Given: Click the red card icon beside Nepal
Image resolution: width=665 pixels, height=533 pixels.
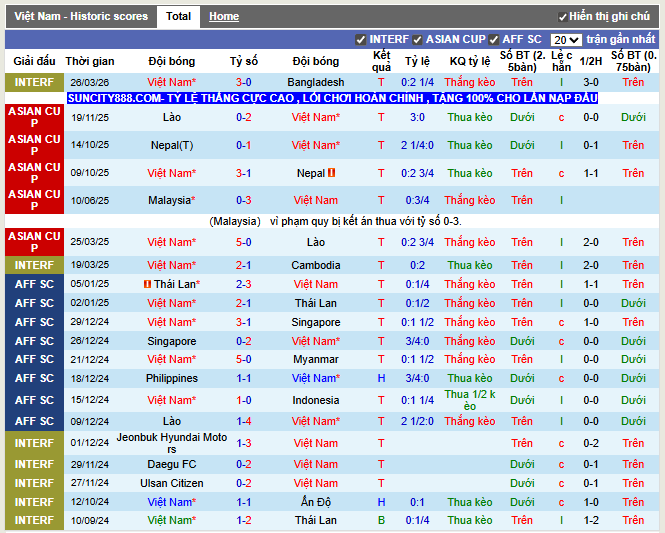Looking at the screenshot, I should tap(331, 173).
